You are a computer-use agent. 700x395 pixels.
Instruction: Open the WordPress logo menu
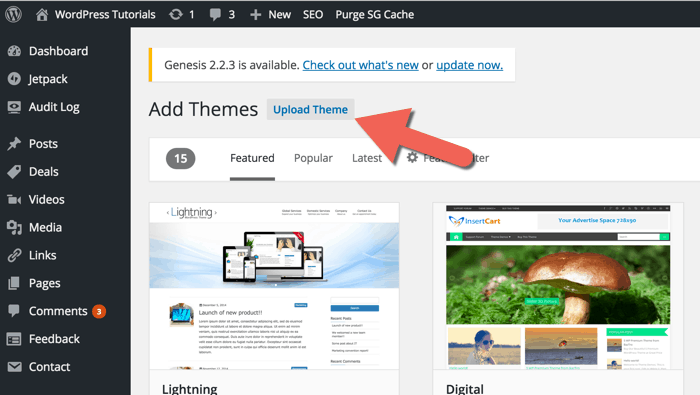(13, 14)
